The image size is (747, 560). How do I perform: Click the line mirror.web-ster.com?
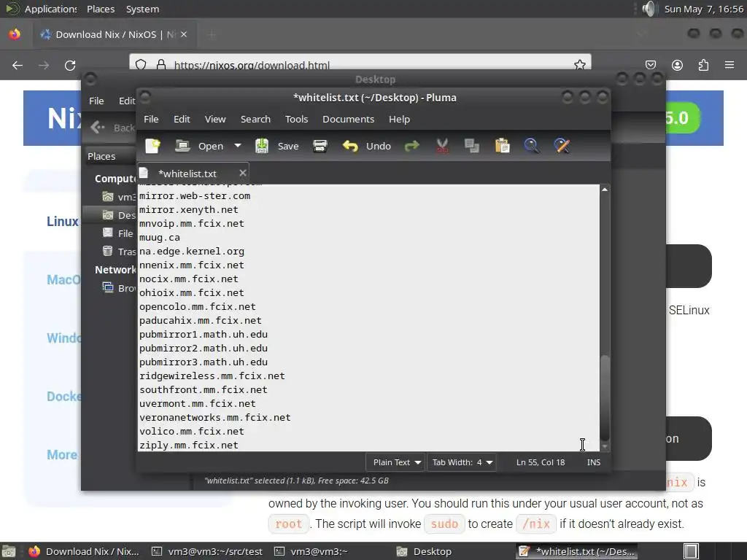click(x=194, y=195)
